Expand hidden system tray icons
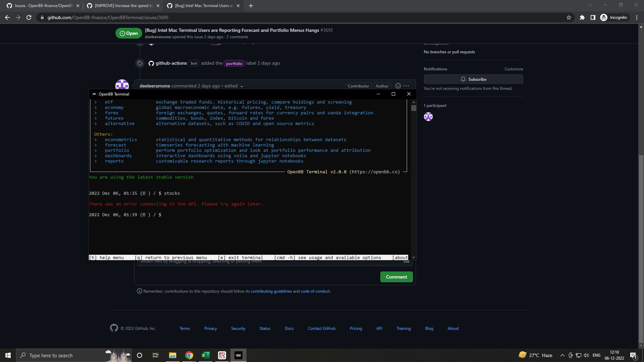Viewport: 644px width, 362px height. click(562, 355)
